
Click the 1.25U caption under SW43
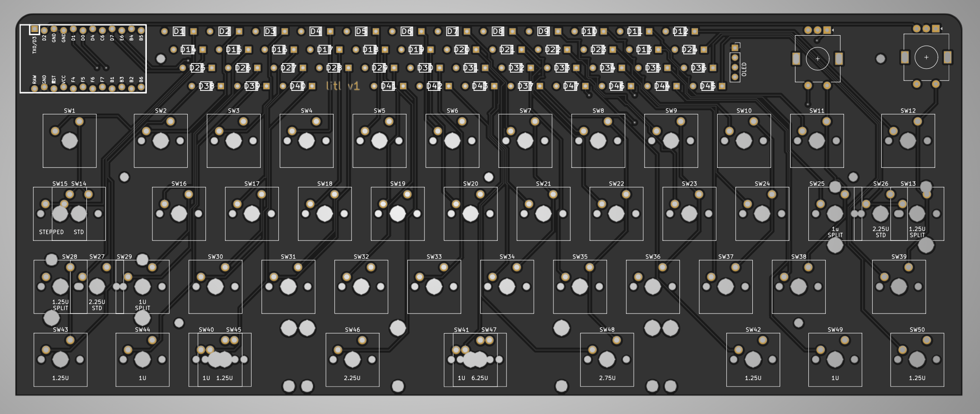click(60, 378)
